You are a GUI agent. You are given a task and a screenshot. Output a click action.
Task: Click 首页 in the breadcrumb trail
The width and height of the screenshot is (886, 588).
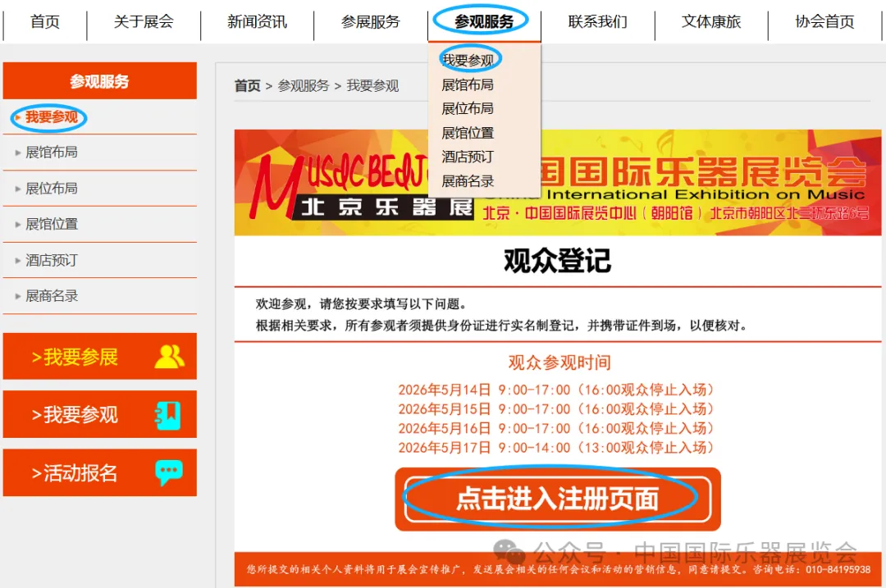[248, 86]
